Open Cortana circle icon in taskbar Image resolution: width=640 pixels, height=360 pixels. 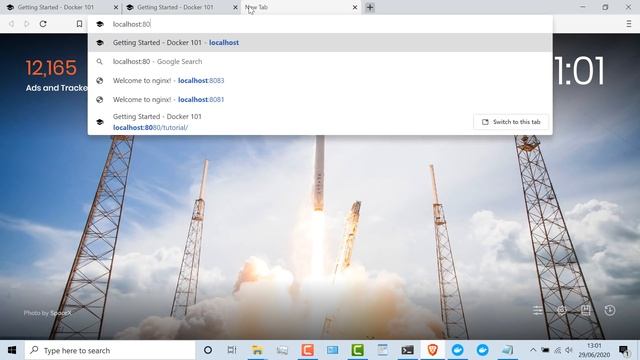[x=208, y=350]
